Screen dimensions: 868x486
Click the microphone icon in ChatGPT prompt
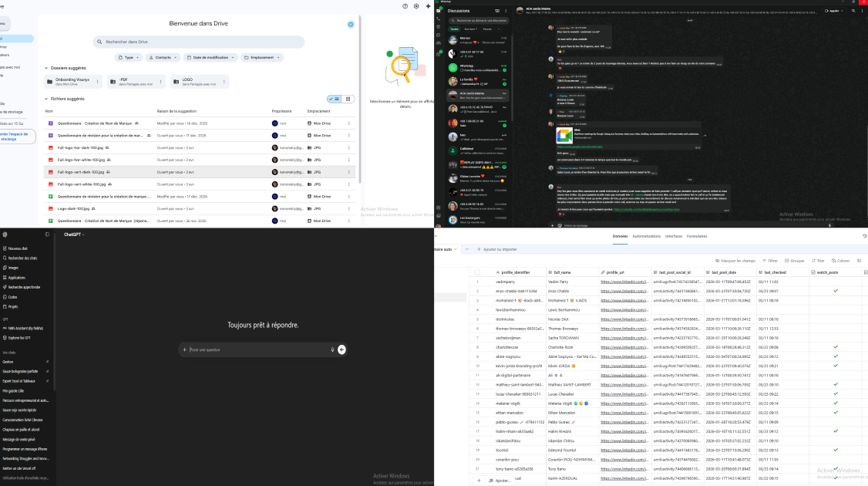(332, 349)
